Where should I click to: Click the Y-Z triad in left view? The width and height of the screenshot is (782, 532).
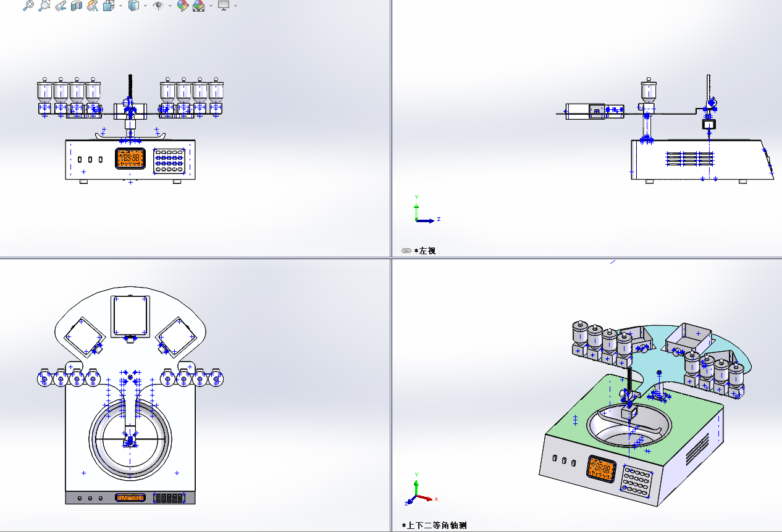[x=426, y=209]
